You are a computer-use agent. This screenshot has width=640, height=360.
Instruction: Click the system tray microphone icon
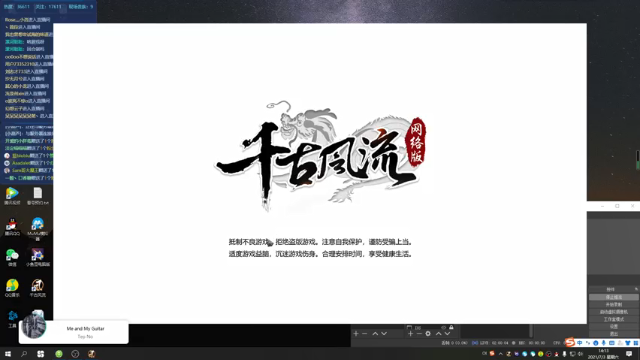[x=564, y=354]
